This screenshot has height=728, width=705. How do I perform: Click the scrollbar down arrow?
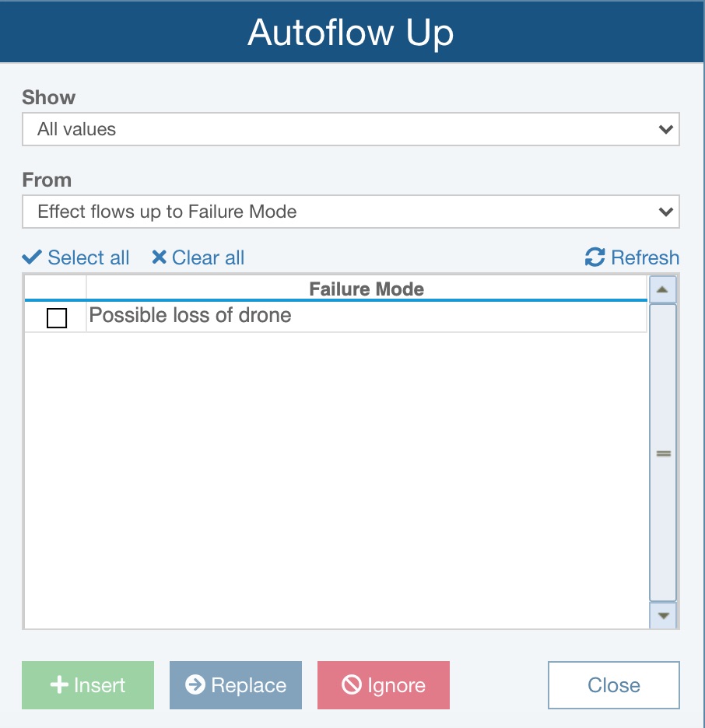(663, 616)
